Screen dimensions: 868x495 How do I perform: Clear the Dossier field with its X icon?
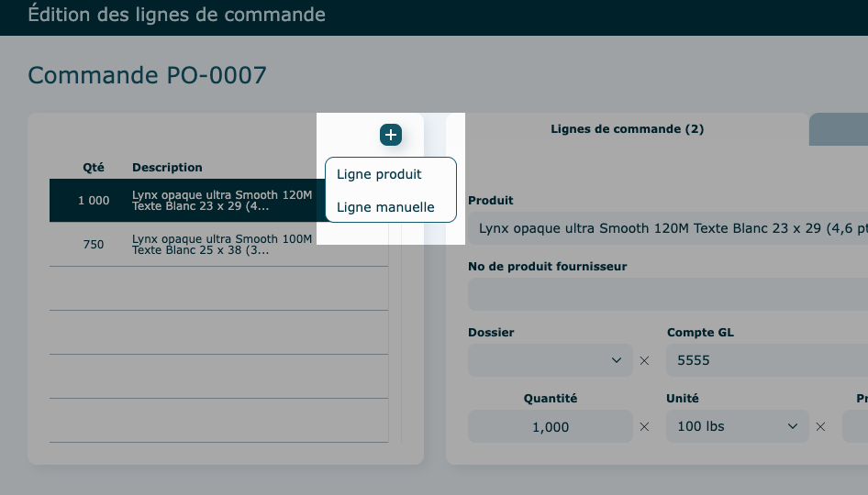tap(644, 360)
